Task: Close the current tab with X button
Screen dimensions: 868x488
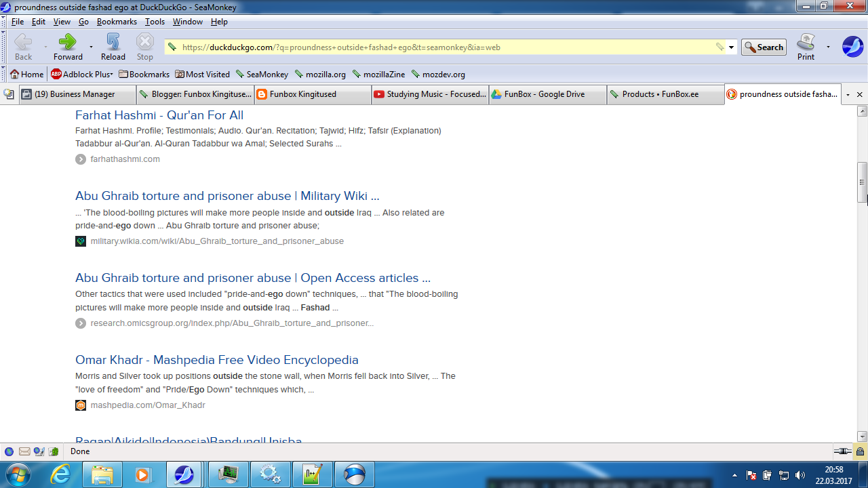Action: (860, 95)
